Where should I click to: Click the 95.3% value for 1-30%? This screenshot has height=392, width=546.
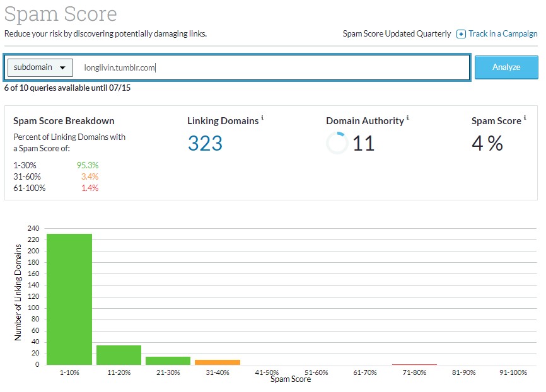click(x=88, y=165)
